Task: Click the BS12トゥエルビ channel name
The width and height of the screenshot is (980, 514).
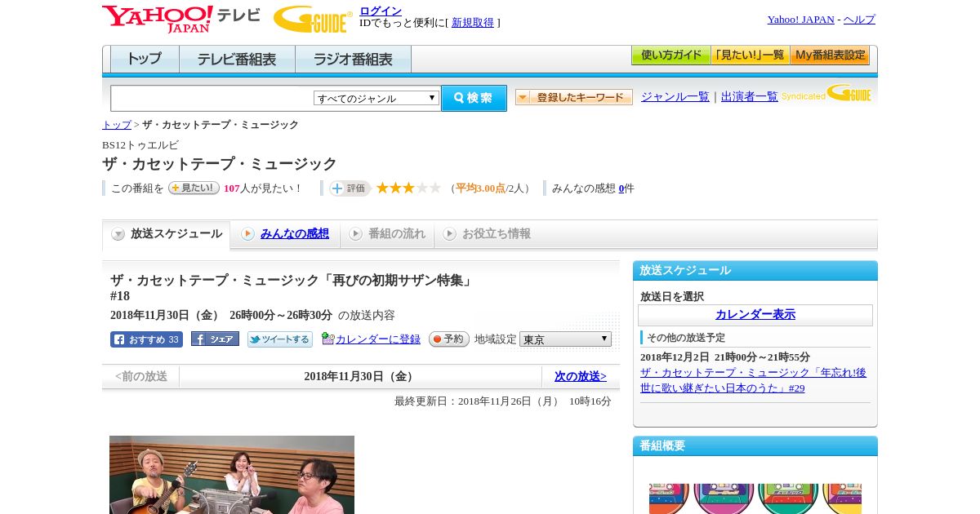Action: click(140, 145)
